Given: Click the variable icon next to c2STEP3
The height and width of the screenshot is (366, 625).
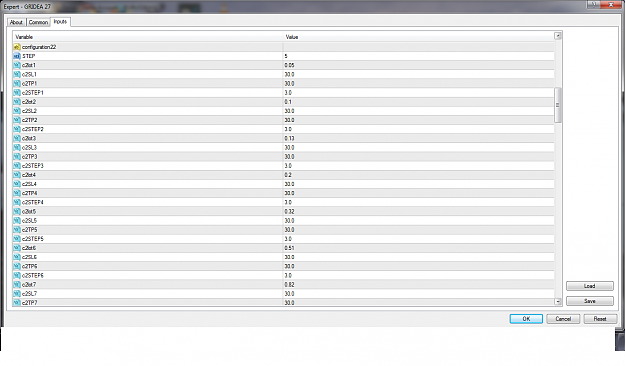Looking at the screenshot, I should pyautogui.click(x=17, y=166).
